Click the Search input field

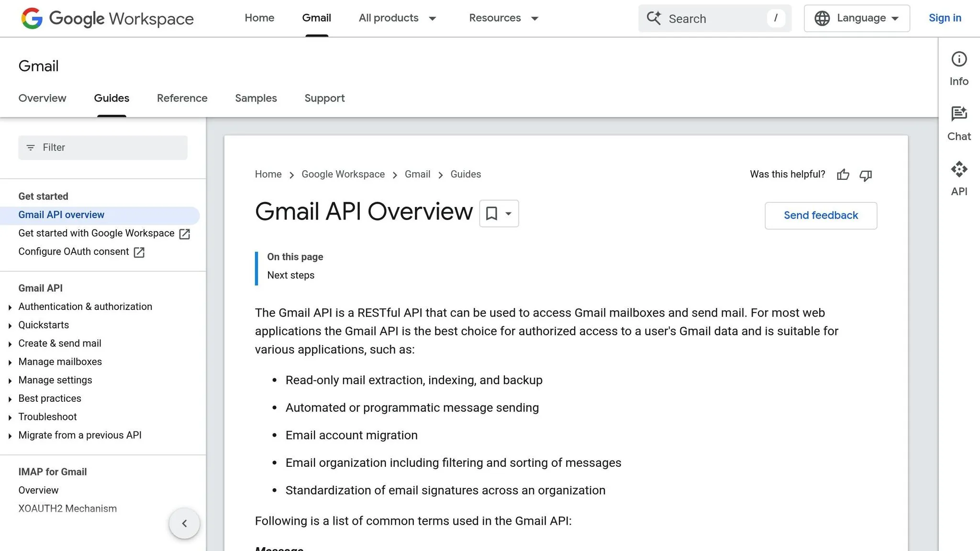click(714, 19)
